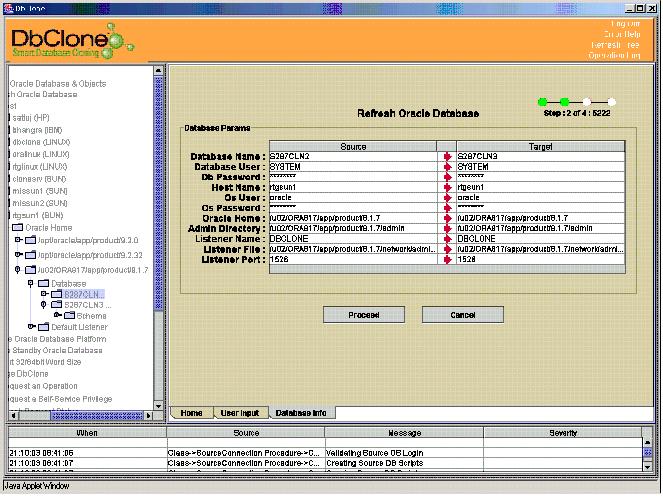Click the When column header in log
The height and width of the screenshot is (496, 663).
87,433
